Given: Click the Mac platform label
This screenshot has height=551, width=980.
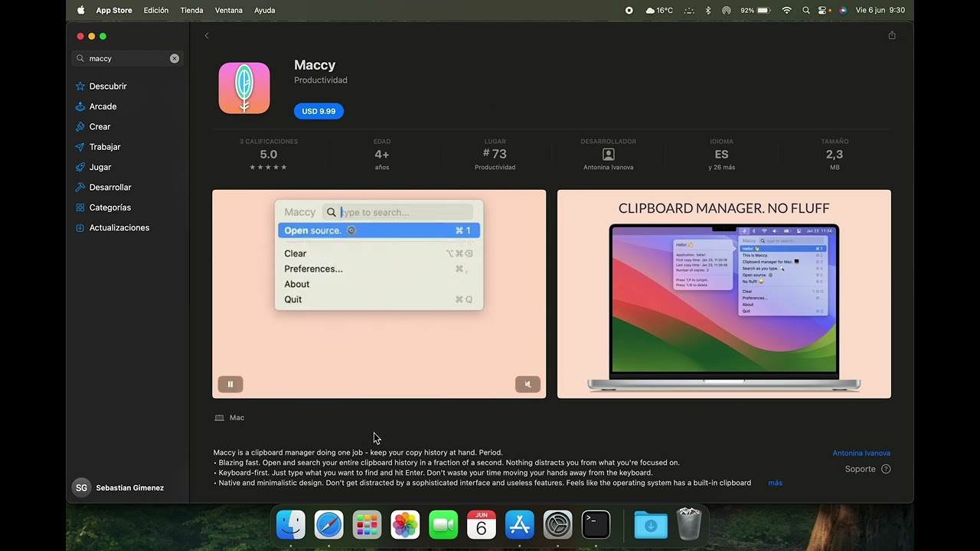Looking at the screenshot, I should pyautogui.click(x=230, y=418).
